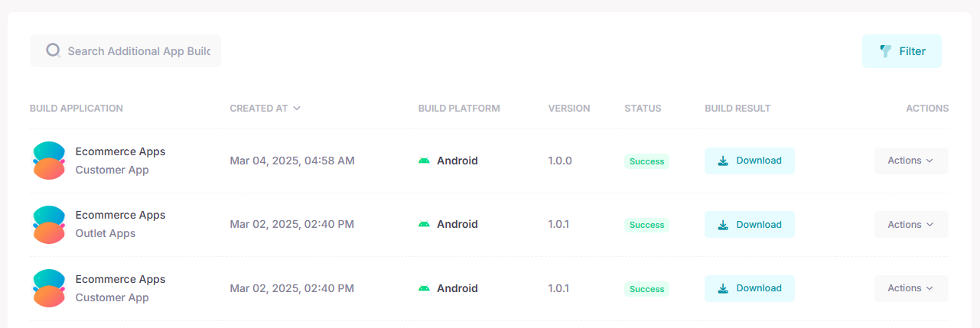Click the Status column header

pyautogui.click(x=643, y=109)
